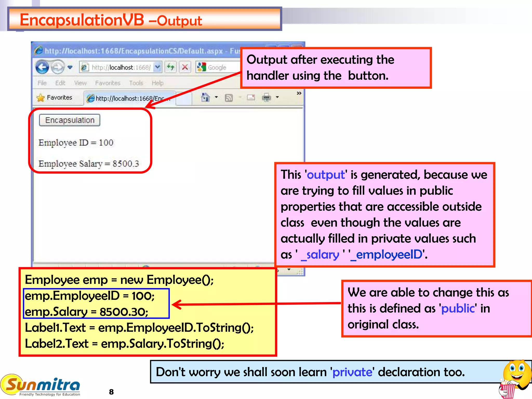Open the Home button dropdown arrow
This screenshot has width=532, height=399.
click(216, 97)
